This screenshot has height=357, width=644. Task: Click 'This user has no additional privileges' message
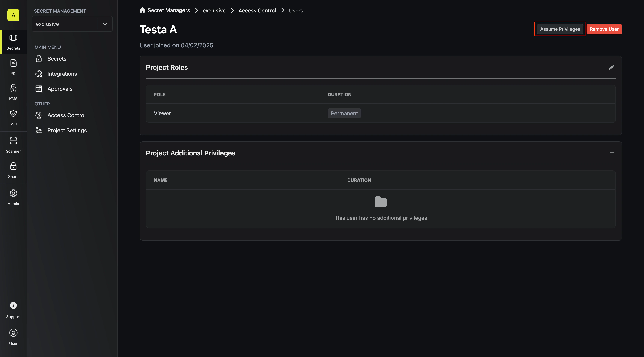pyautogui.click(x=380, y=218)
